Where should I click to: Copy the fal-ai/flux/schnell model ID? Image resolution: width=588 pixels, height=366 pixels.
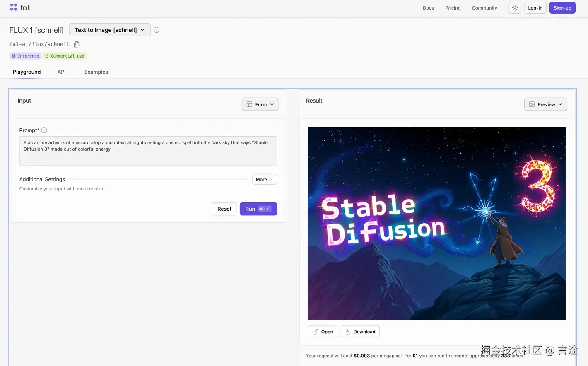tap(77, 44)
